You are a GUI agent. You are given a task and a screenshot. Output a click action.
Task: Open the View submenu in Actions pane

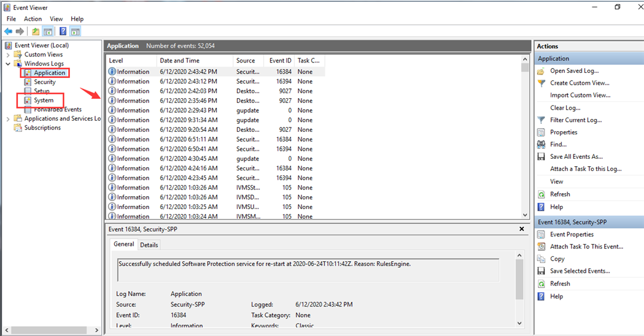[x=557, y=181]
